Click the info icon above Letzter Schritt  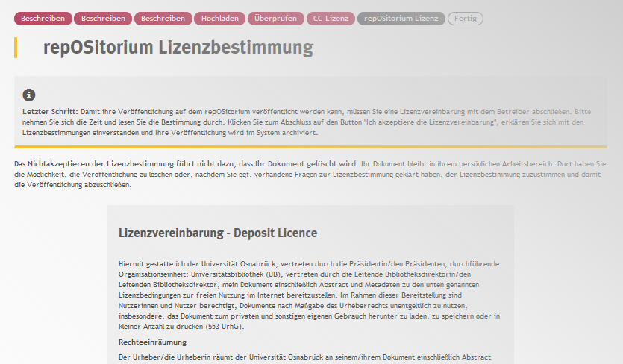pyautogui.click(x=28, y=95)
